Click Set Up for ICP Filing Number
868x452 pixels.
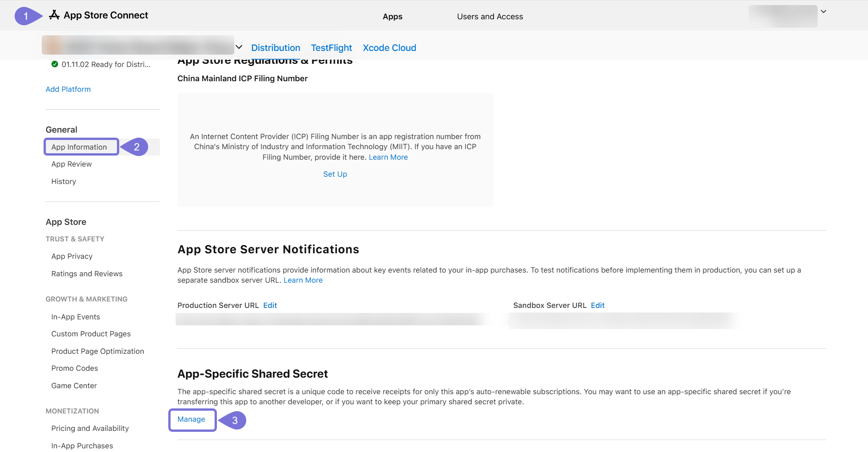point(335,174)
